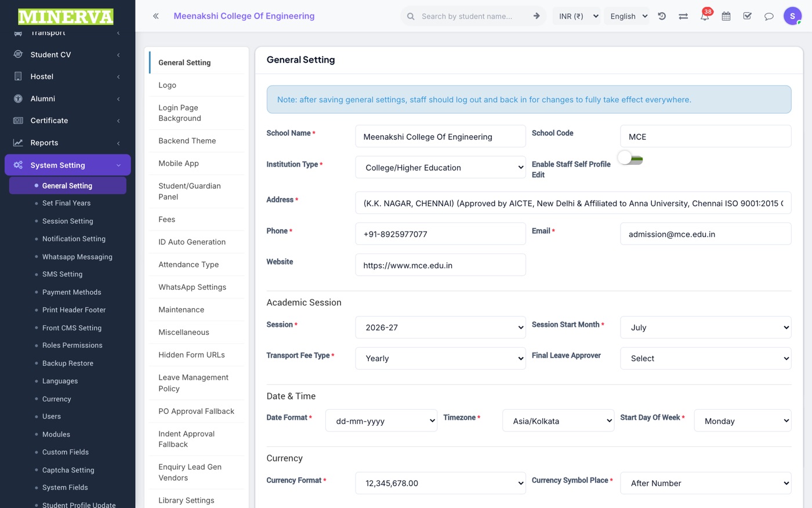This screenshot has width=812, height=508.
Task: Collapse the System Setting menu
Action: point(118,165)
